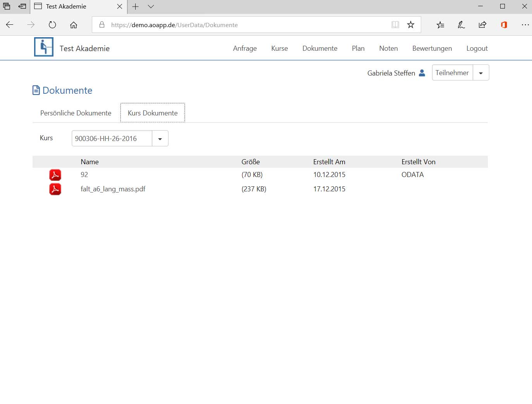Click the add notes pen icon
The image size is (532, 404).
click(461, 25)
